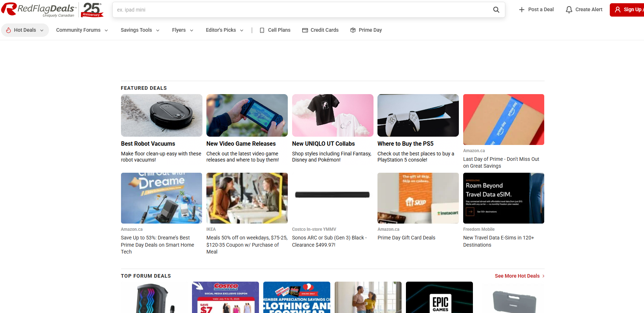Viewport: 644px width, 313px height.
Task: Click the IKEA dining thumbnail
Action: tap(247, 198)
